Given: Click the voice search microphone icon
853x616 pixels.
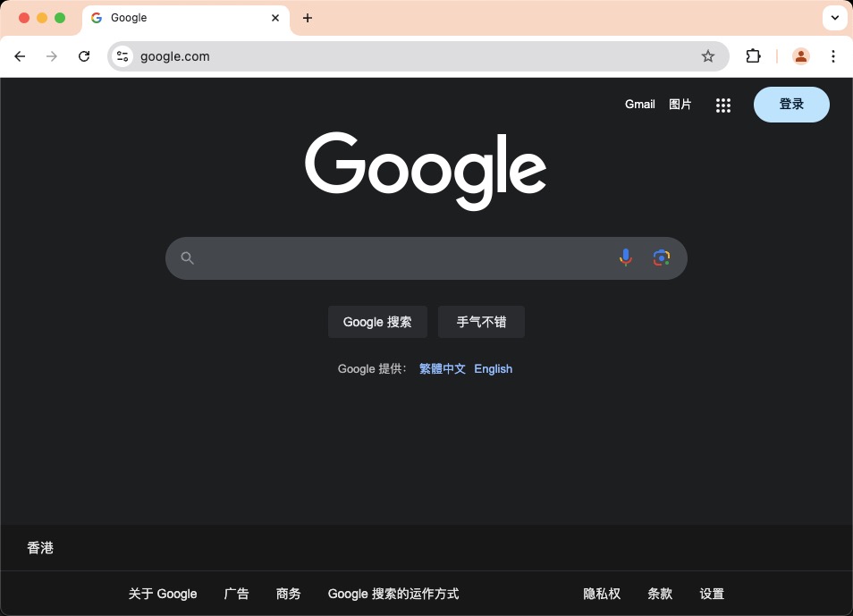Looking at the screenshot, I should coord(626,258).
